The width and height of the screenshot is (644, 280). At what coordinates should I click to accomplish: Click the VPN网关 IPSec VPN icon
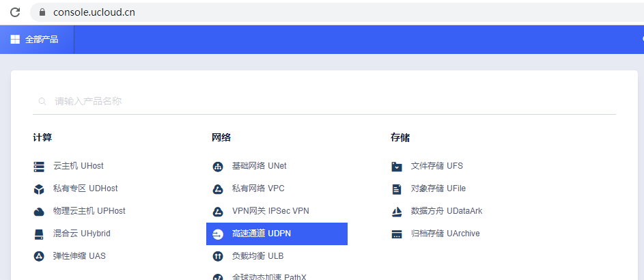pyautogui.click(x=218, y=212)
